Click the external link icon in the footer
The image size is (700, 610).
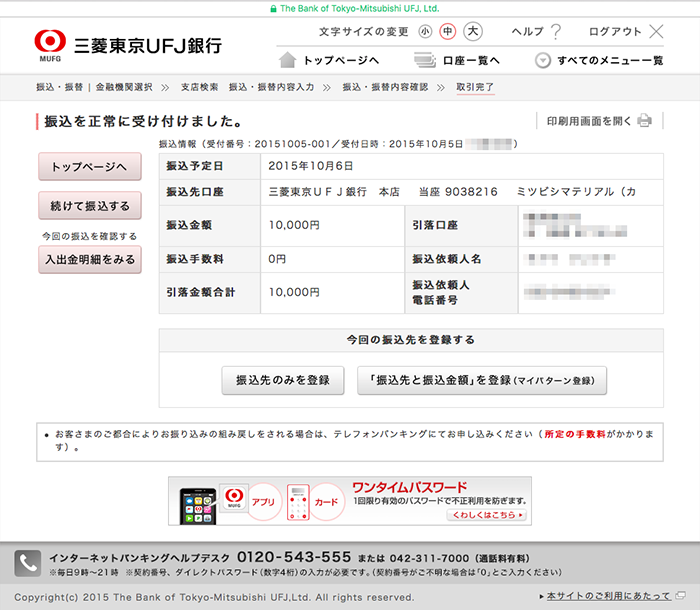click(680, 596)
